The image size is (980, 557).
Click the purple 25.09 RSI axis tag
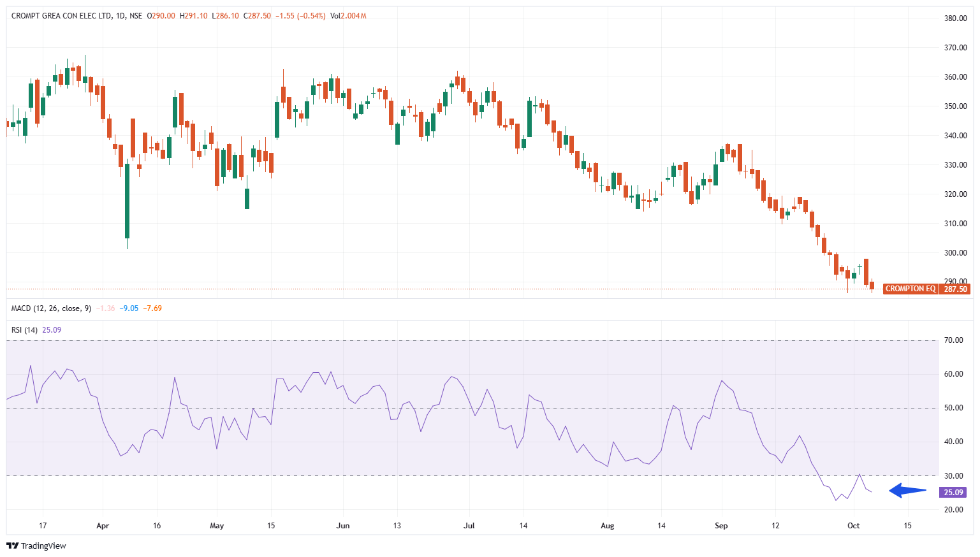(x=953, y=493)
